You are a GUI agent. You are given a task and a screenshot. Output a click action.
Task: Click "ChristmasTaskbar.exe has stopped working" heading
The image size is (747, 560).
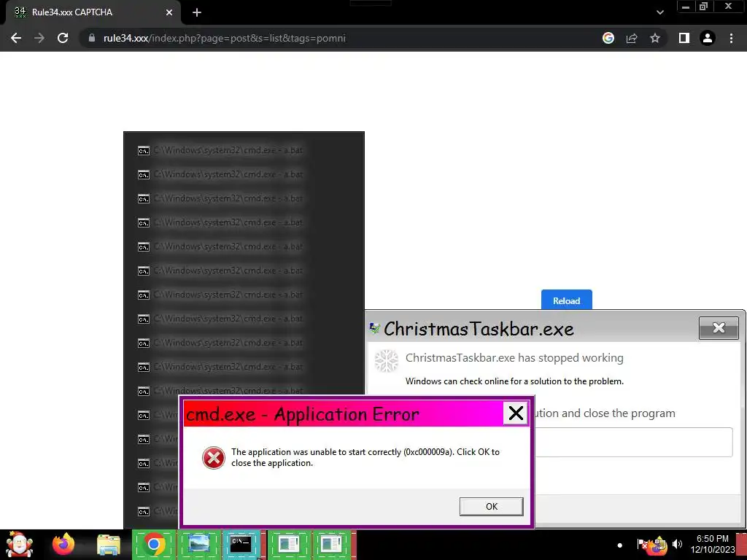click(x=514, y=357)
